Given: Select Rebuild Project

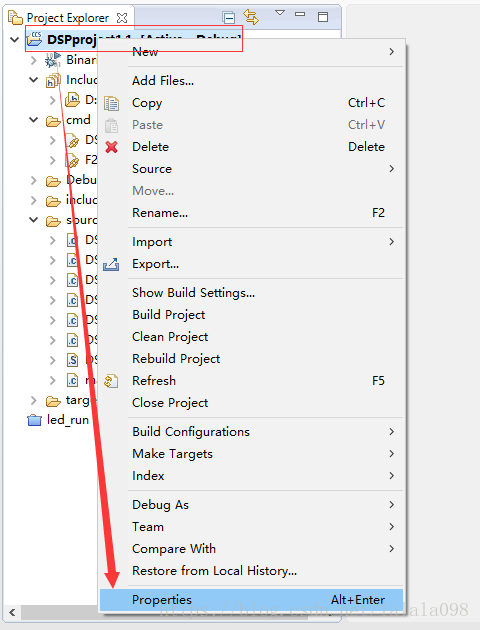Looking at the screenshot, I should 251,358.
